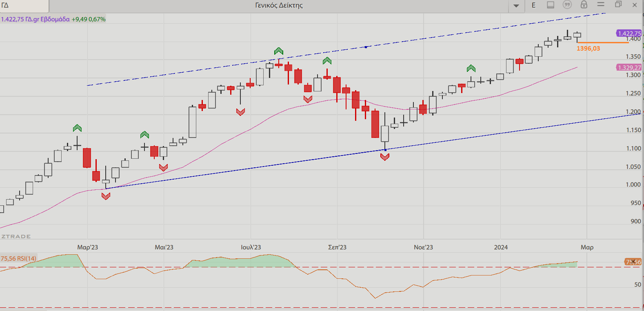Click red down-arrow signal at October 2023 low
644x311 pixels.
(x=385, y=157)
